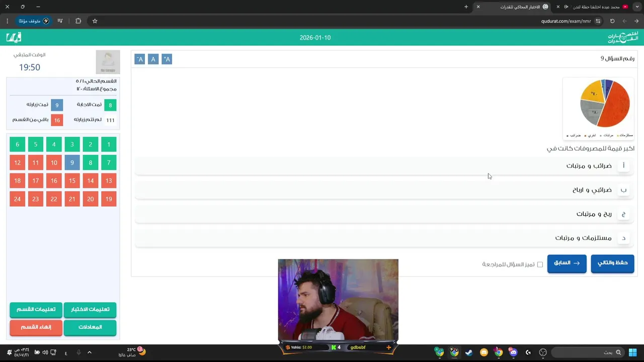Image resolution: width=644 pixels, height=362 pixels.
Task: Click the حفظ والتالي button
Action: pyautogui.click(x=612, y=263)
